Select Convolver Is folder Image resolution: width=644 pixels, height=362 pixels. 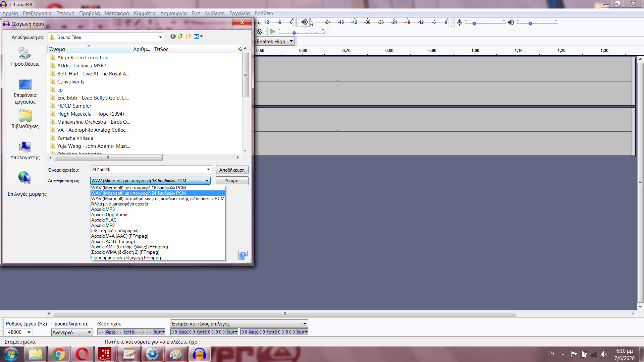67,81
